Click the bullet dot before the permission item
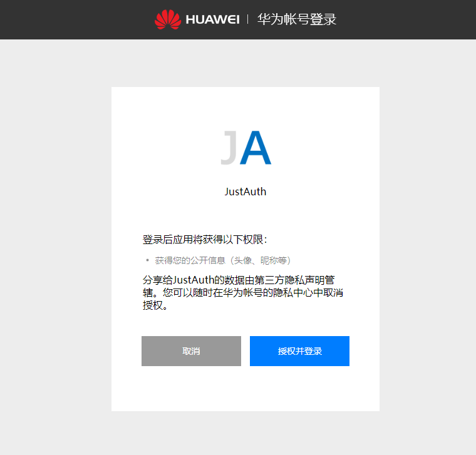The height and width of the screenshot is (455, 476). (148, 260)
